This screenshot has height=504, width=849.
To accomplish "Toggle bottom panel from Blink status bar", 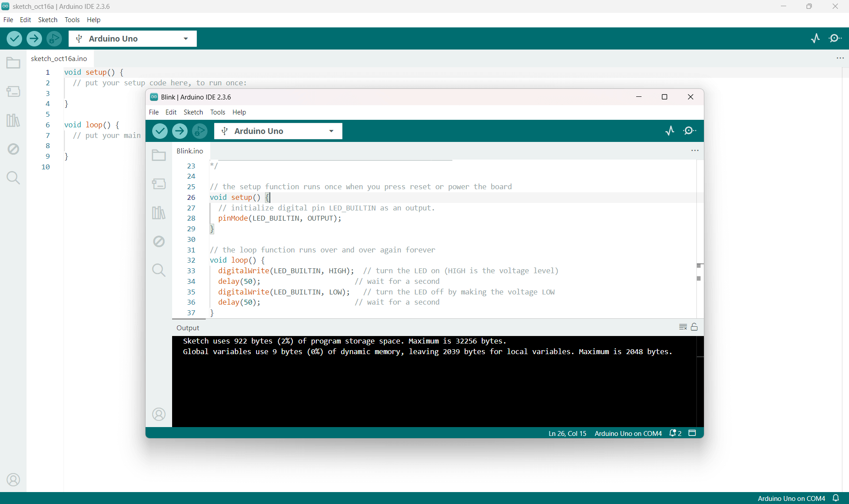I will click(692, 433).
